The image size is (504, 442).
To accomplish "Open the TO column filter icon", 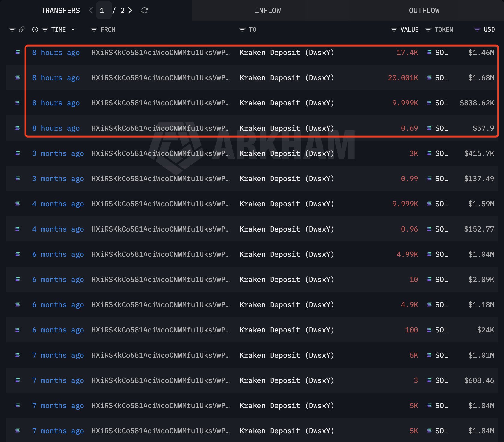I will [242, 29].
